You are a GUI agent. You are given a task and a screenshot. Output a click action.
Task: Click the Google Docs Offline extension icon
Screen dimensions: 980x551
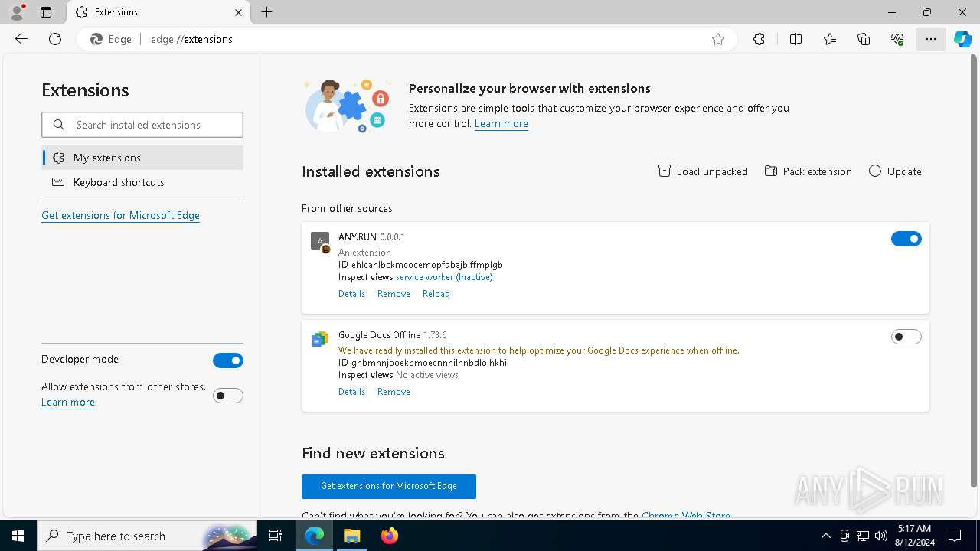[320, 339]
